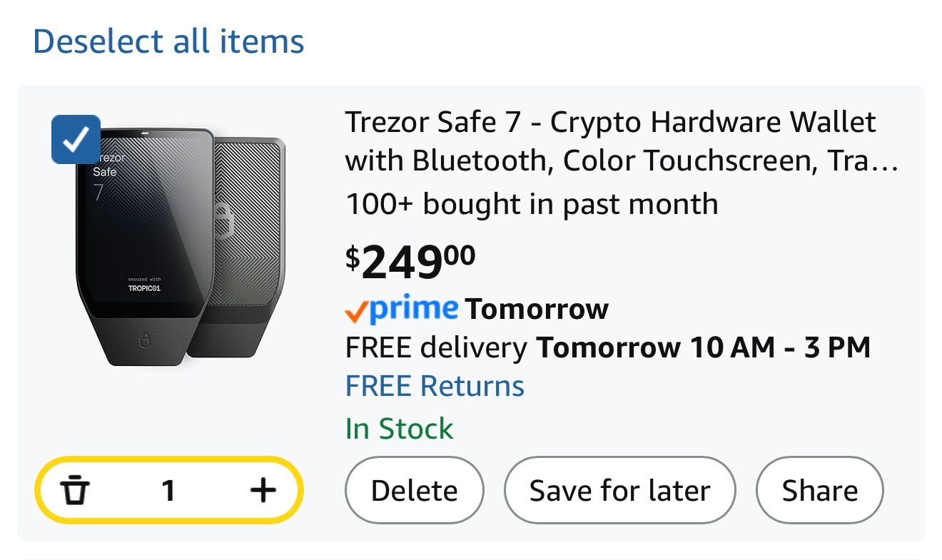Click the trash icon in quantity stepper

75,491
